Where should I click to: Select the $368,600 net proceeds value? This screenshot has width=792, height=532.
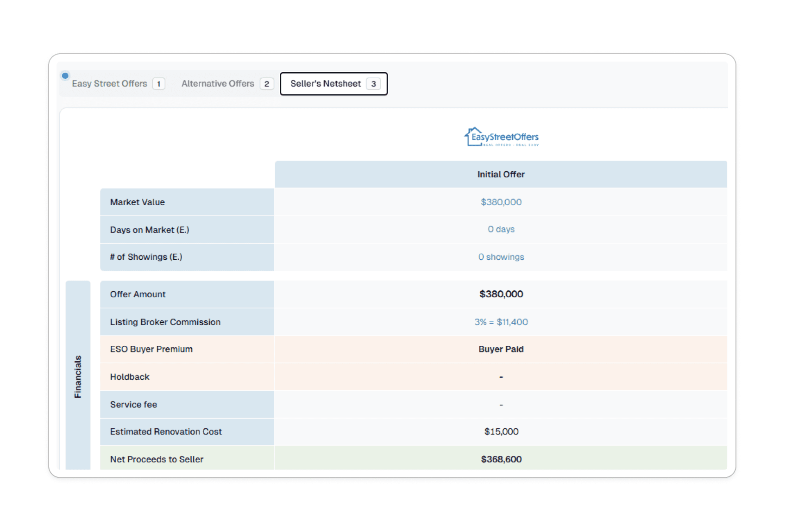[501, 459]
